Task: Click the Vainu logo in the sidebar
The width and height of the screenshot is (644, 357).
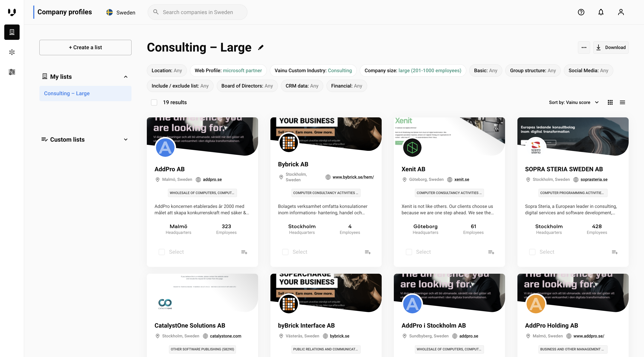Action: (12, 12)
